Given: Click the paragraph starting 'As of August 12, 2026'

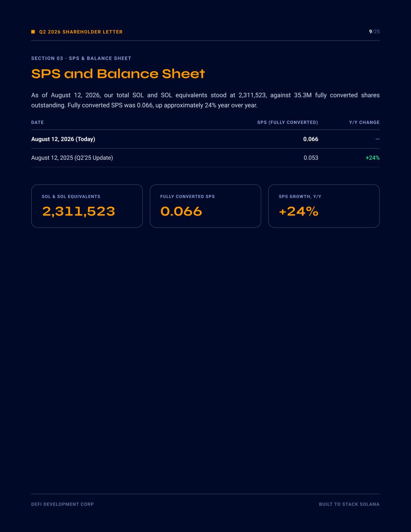Looking at the screenshot, I should [x=205, y=100].
